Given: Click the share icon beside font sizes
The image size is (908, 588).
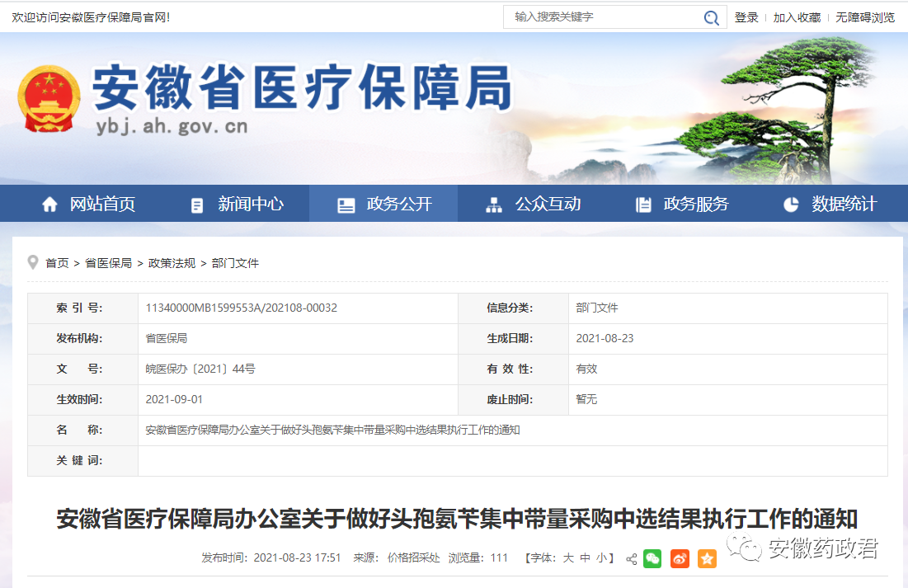Looking at the screenshot, I should coord(631,559).
